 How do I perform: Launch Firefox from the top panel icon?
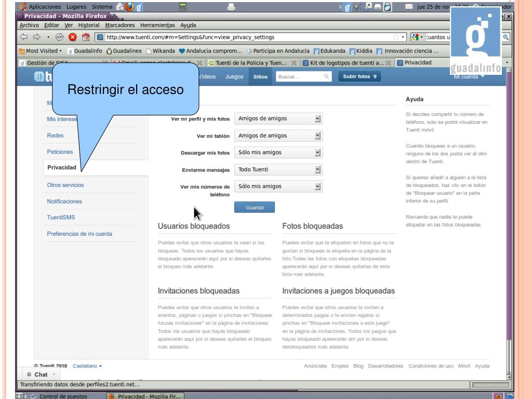129,6
